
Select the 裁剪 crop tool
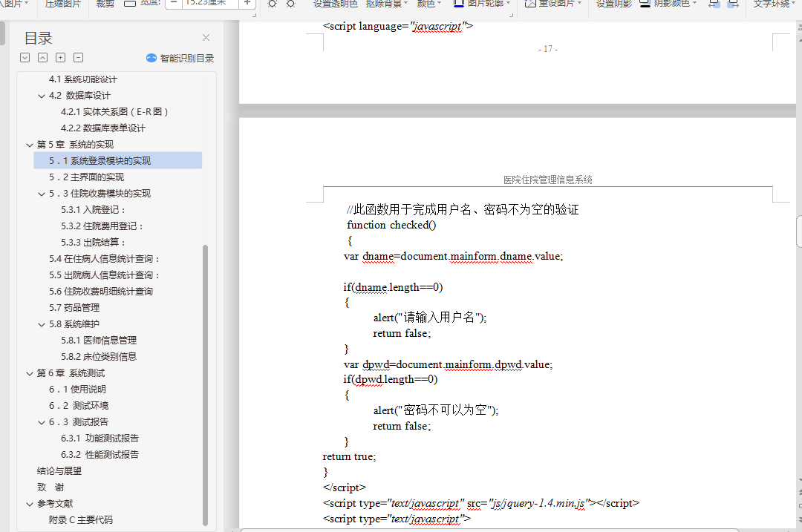105,4
